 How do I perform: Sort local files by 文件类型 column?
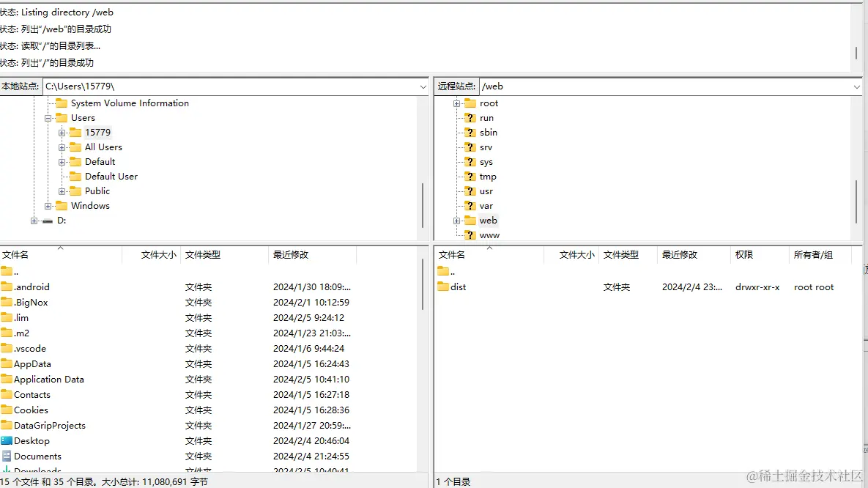(225, 255)
